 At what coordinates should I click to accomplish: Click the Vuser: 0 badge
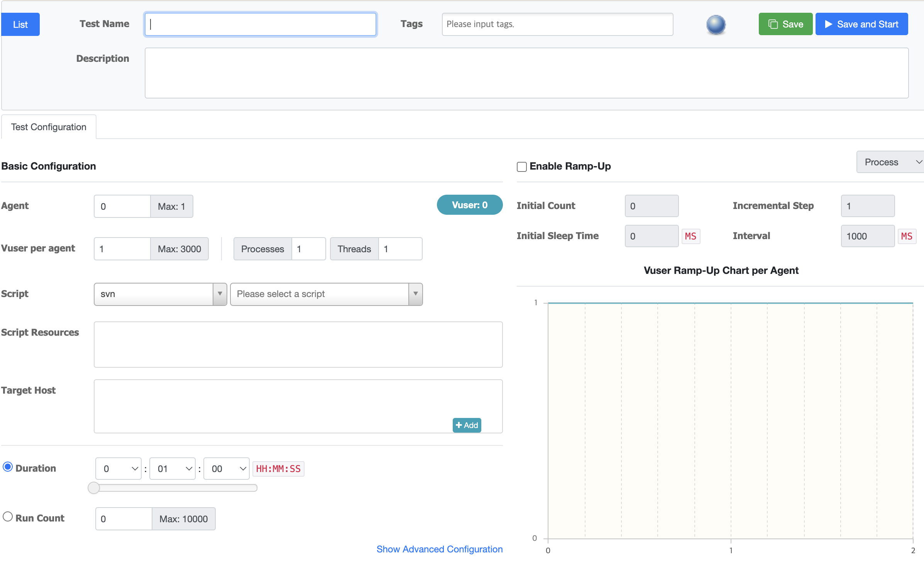point(469,205)
